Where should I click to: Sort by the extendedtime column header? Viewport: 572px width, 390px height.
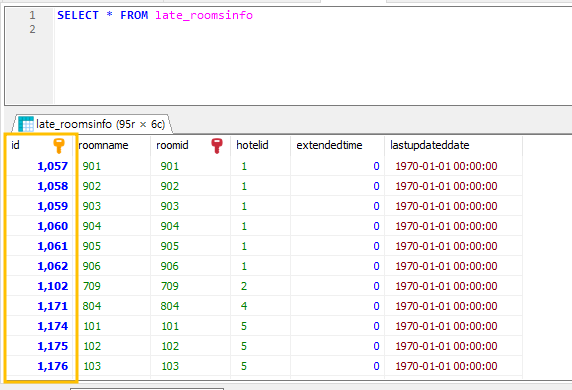pyautogui.click(x=337, y=145)
